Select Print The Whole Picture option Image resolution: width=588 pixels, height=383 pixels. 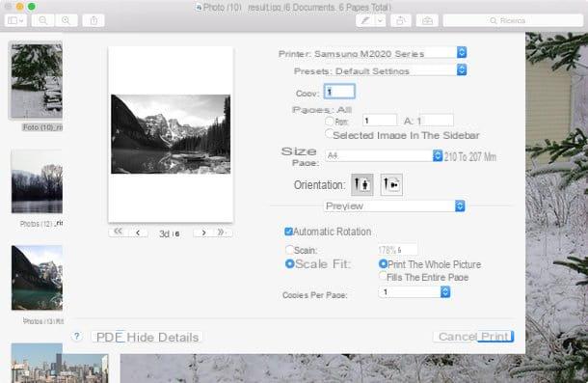(383, 264)
